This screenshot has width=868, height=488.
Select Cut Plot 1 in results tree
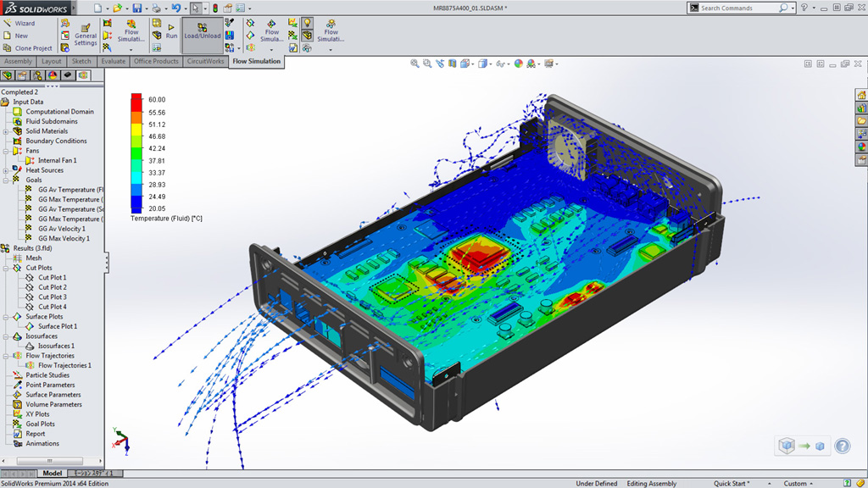pos(52,278)
